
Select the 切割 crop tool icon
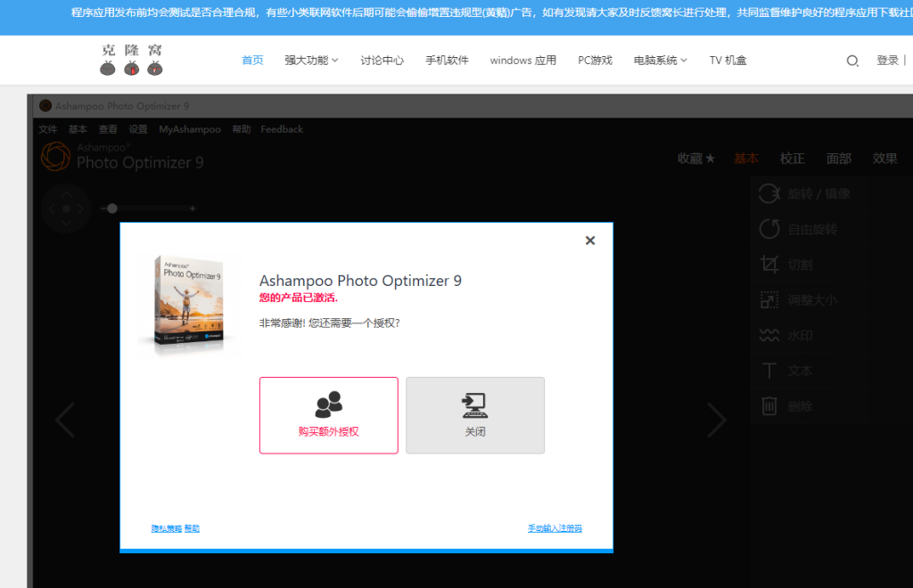(x=769, y=265)
